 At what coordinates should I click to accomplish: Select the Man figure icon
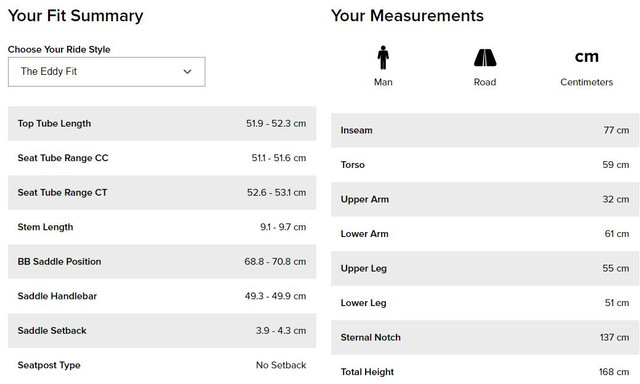click(383, 58)
